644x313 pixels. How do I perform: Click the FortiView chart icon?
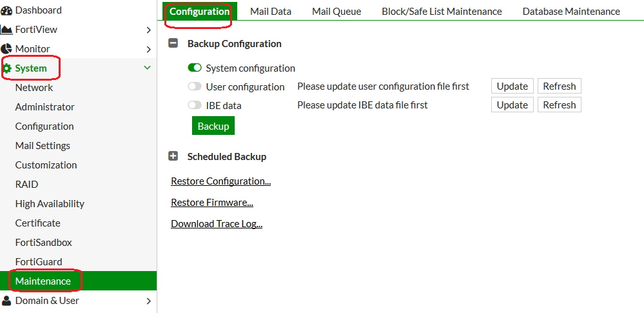click(6, 30)
